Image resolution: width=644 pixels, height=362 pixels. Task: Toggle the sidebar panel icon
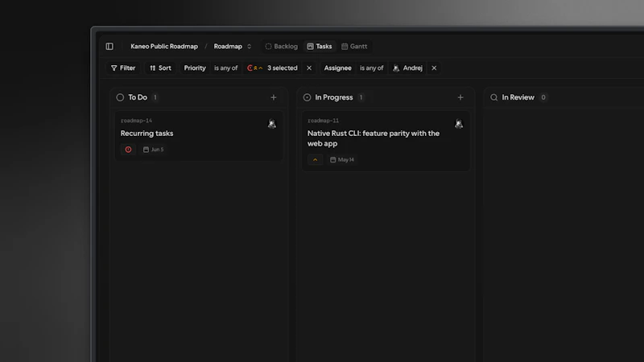[x=109, y=47]
